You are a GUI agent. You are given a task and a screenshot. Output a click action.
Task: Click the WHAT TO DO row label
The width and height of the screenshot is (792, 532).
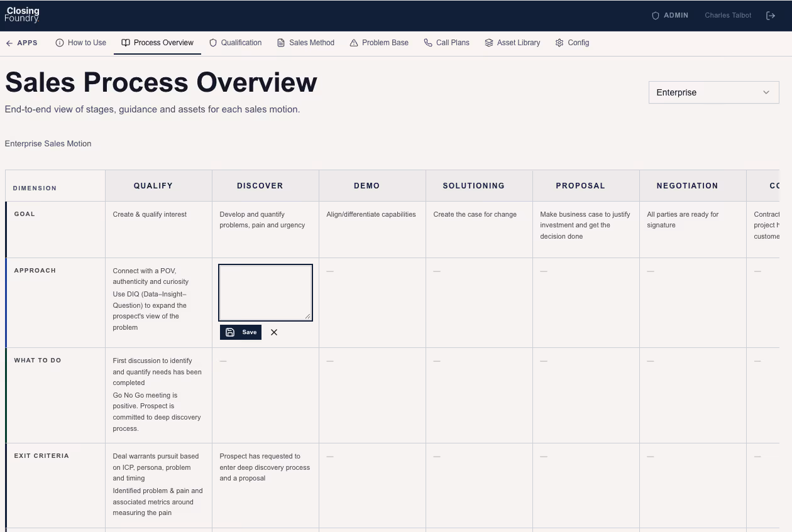coord(38,361)
